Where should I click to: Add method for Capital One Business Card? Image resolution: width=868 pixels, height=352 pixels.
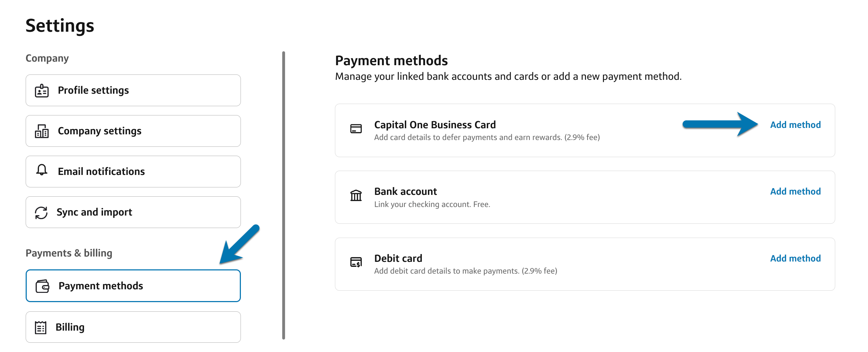pyautogui.click(x=795, y=125)
